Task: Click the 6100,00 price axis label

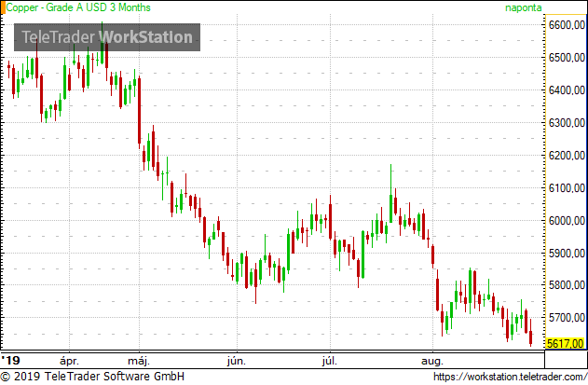Action: click(x=567, y=188)
